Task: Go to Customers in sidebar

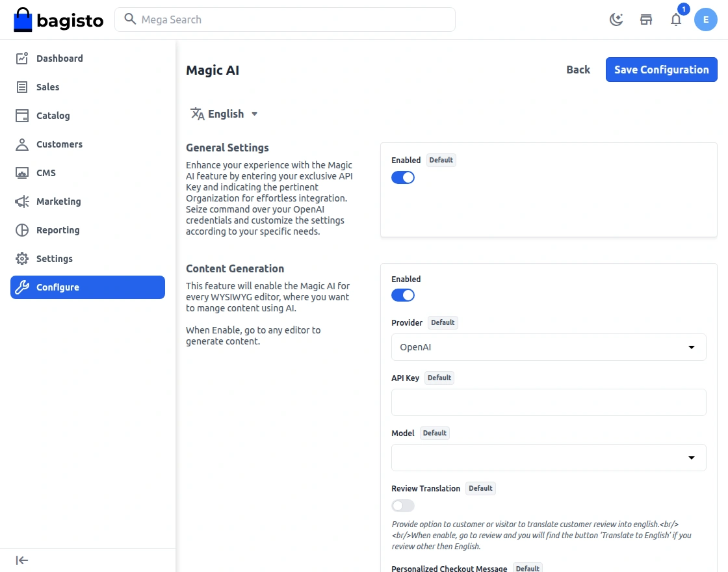Action: 59,144
